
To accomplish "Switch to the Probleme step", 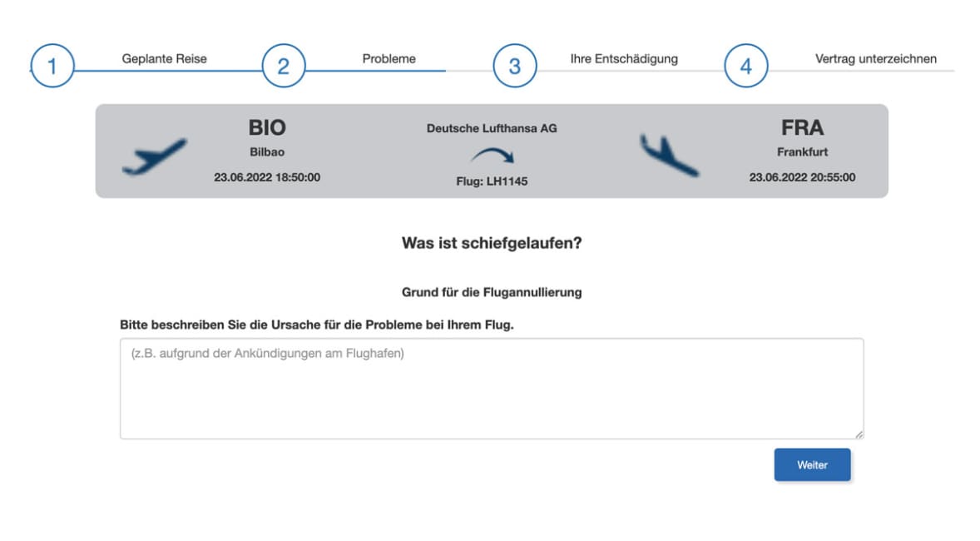I will (x=389, y=58).
